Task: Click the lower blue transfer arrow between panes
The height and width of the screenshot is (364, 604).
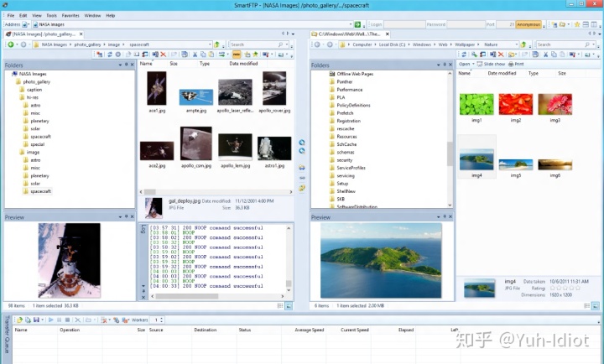Action: (x=302, y=151)
